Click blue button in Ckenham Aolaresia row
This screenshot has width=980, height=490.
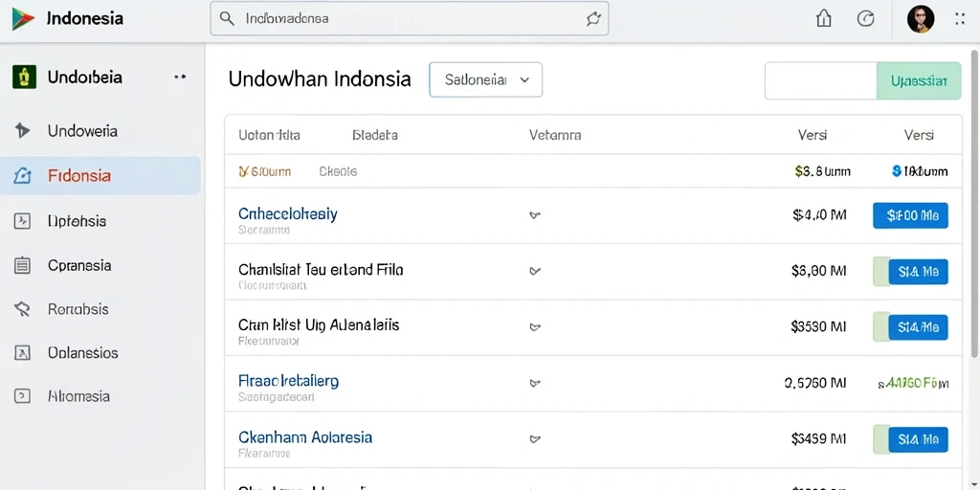click(918, 439)
